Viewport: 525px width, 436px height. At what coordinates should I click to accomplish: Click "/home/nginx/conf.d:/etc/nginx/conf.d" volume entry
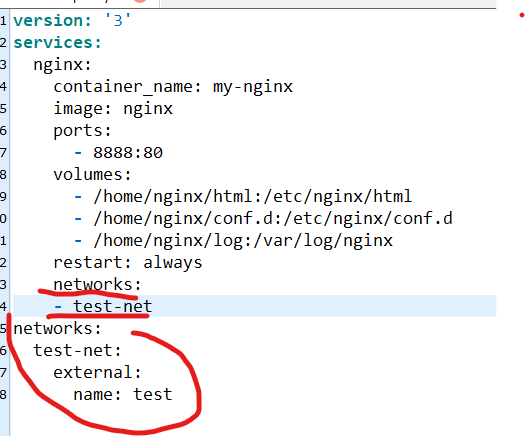coord(273,219)
